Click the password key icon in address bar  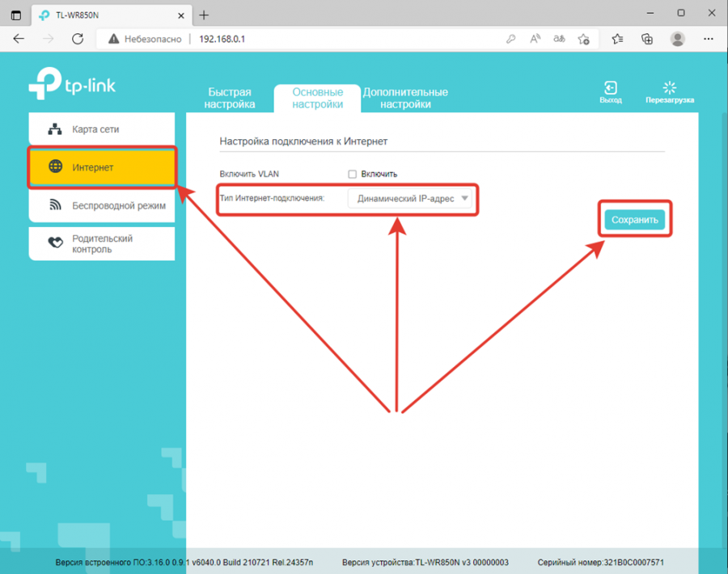(x=510, y=39)
